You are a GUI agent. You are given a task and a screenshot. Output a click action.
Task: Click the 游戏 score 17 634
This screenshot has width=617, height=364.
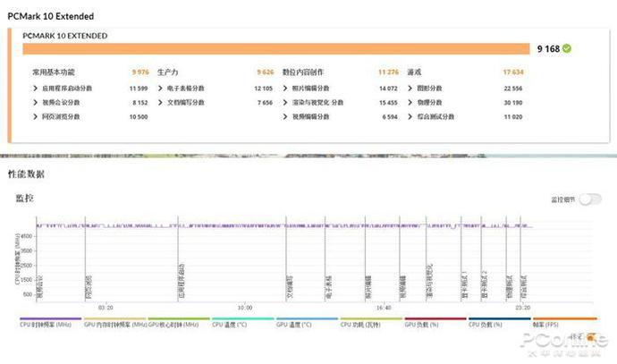coord(513,72)
